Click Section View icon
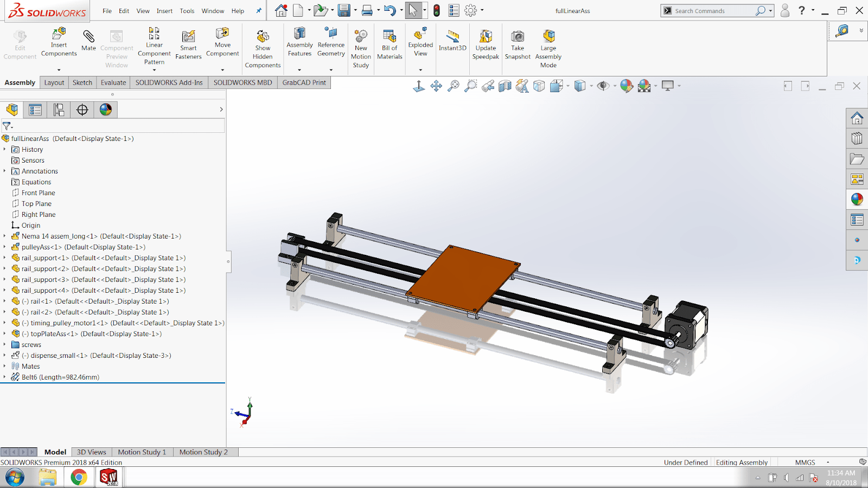Screen dimensions: 868x488 [505, 86]
